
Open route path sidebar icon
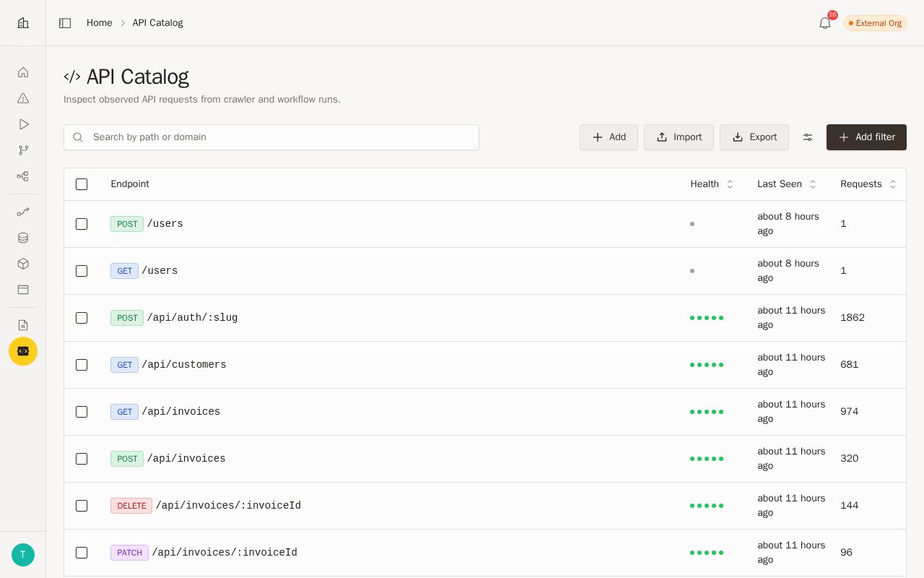click(x=23, y=212)
